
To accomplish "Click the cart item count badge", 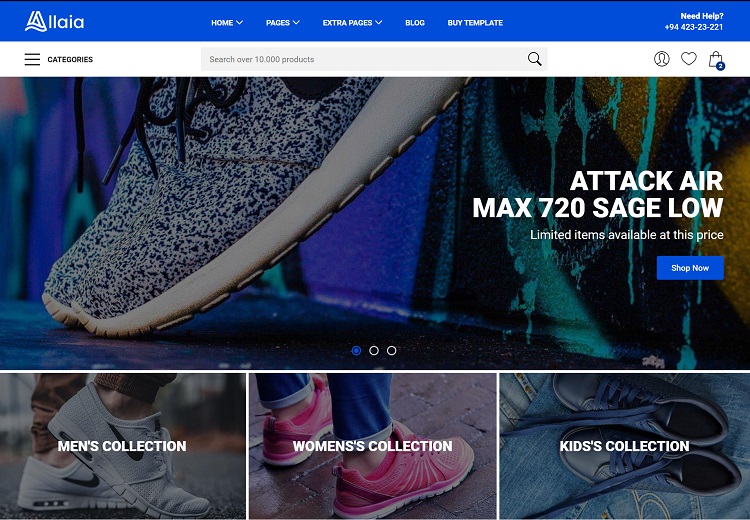I will [720, 66].
